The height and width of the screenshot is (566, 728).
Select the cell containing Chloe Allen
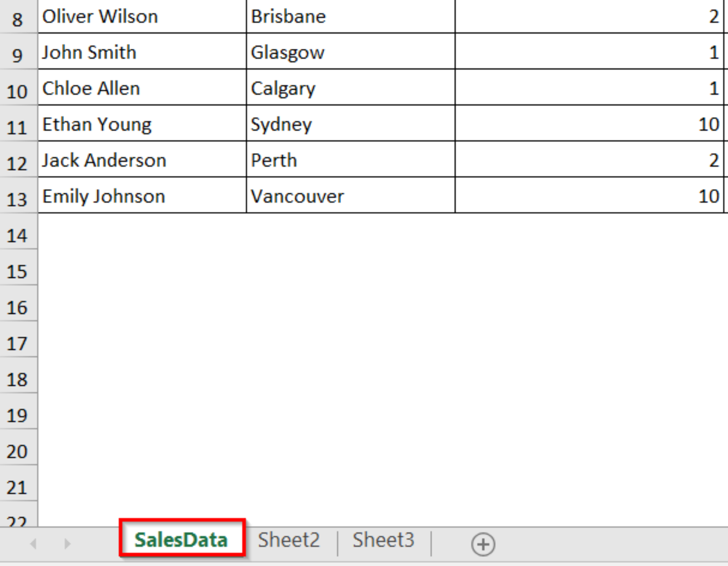click(x=141, y=88)
